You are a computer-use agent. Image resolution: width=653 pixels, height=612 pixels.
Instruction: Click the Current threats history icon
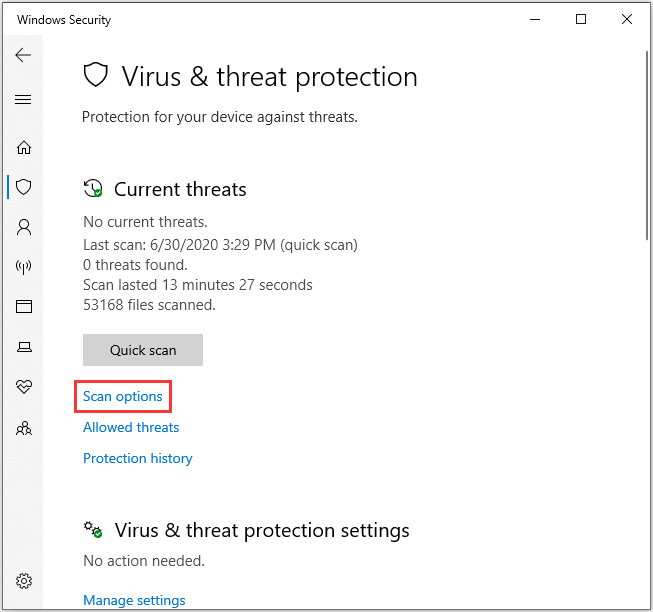(x=93, y=188)
